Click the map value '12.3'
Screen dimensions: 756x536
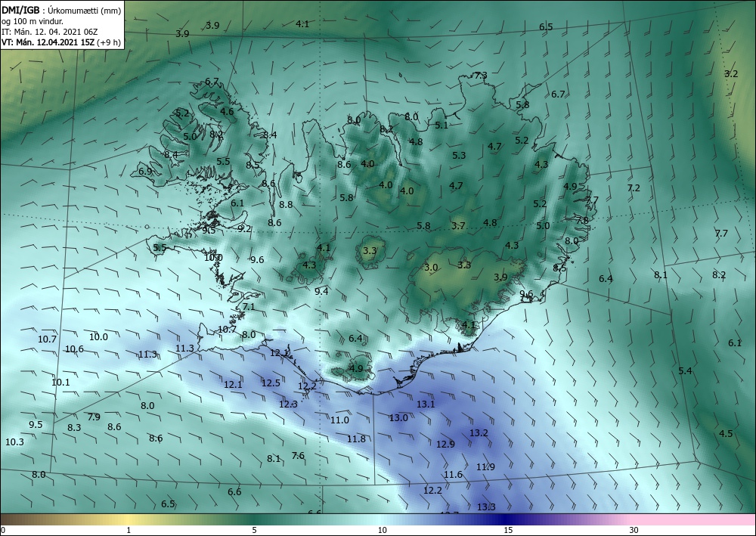click(x=288, y=404)
